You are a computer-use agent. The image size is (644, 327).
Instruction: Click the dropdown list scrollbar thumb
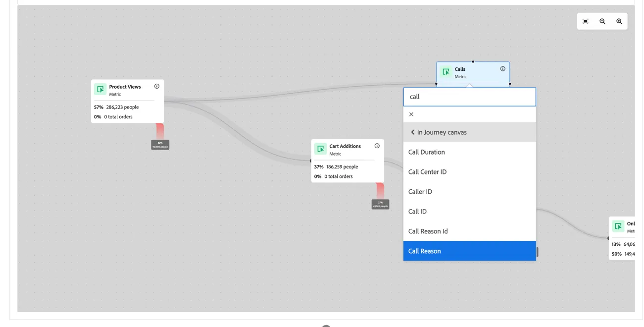click(x=538, y=252)
